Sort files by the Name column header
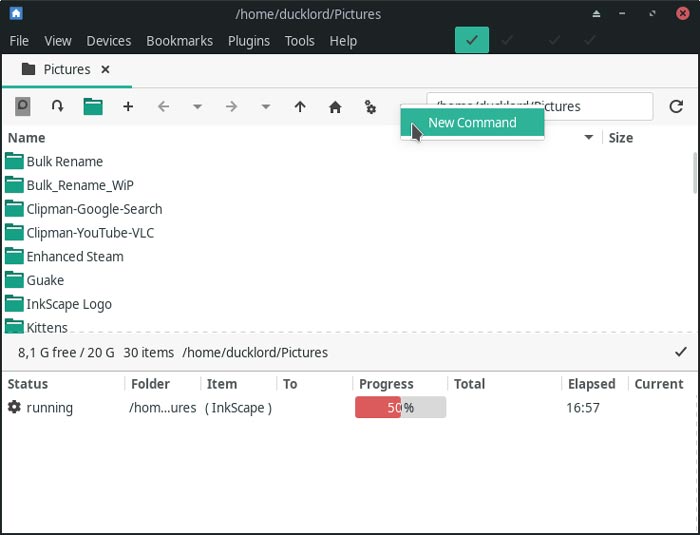This screenshot has width=700, height=535. coord(27,137)
